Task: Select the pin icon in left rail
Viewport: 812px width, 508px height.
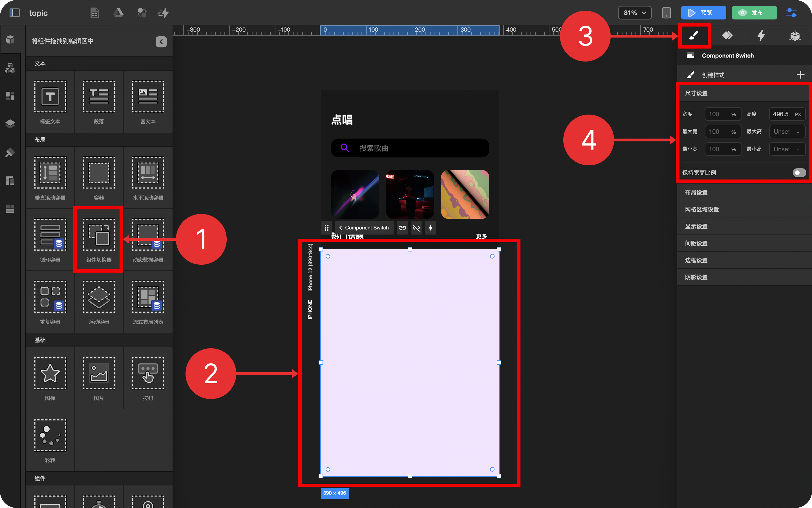Action: (10, 152)
